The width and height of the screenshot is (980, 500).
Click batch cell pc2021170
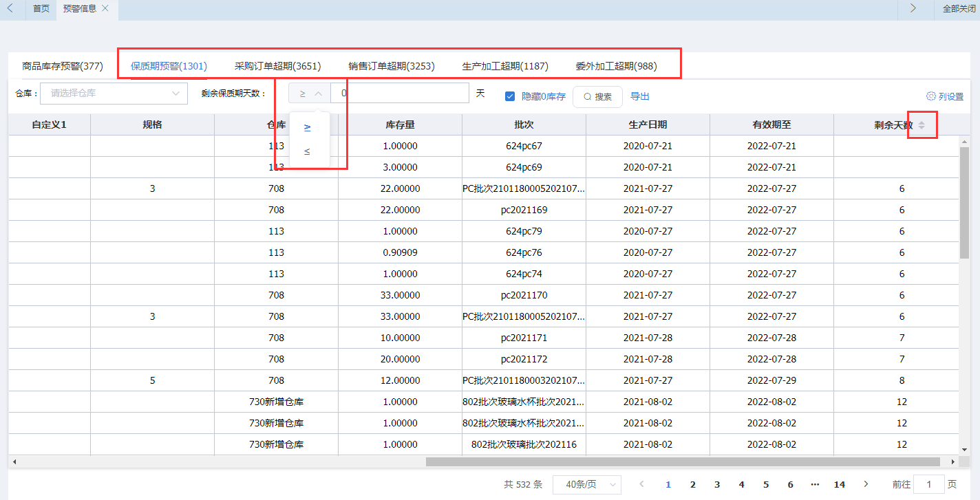524,295
